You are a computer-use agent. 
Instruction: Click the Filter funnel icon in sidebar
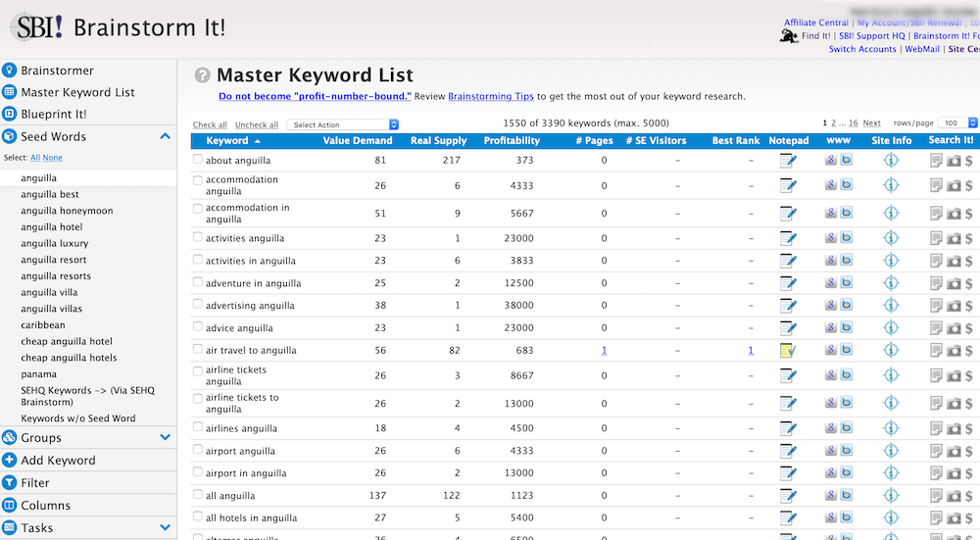pos(10,482)
